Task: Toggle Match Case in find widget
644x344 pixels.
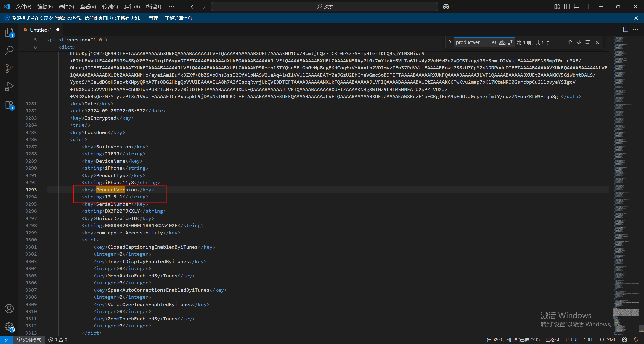Action: [494, 42]
